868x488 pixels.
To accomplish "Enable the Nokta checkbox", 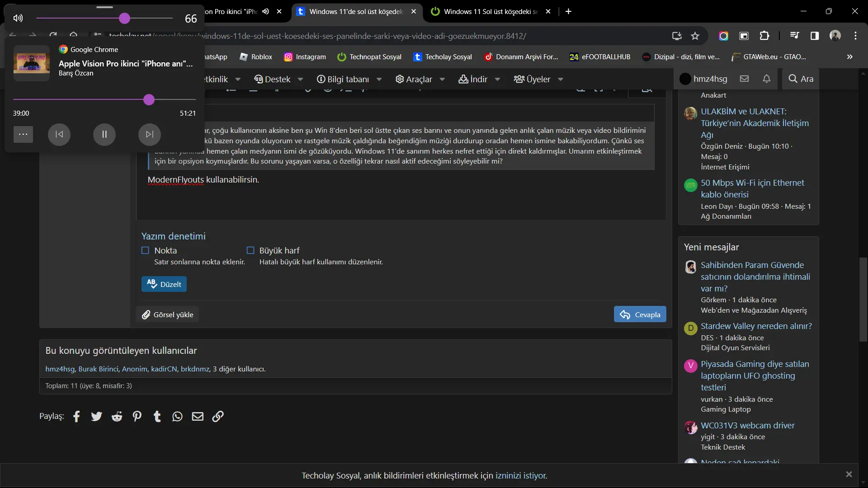I will 145,250.
